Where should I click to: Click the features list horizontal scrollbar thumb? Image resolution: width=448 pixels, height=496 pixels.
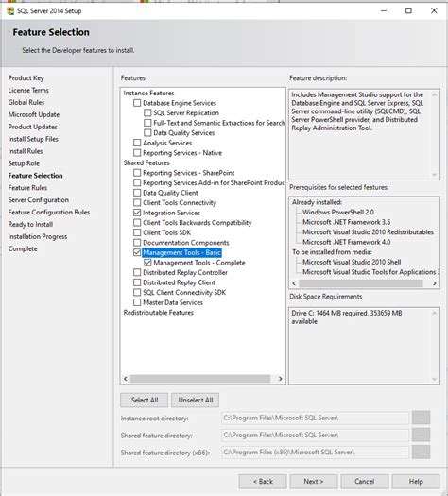click(x=200, y=379)
